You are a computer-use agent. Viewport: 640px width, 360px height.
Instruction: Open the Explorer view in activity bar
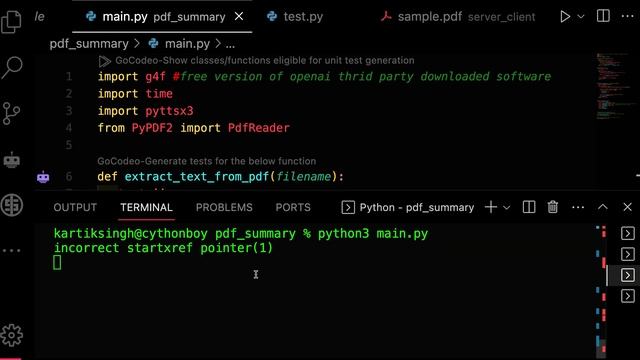pos(11,21)
